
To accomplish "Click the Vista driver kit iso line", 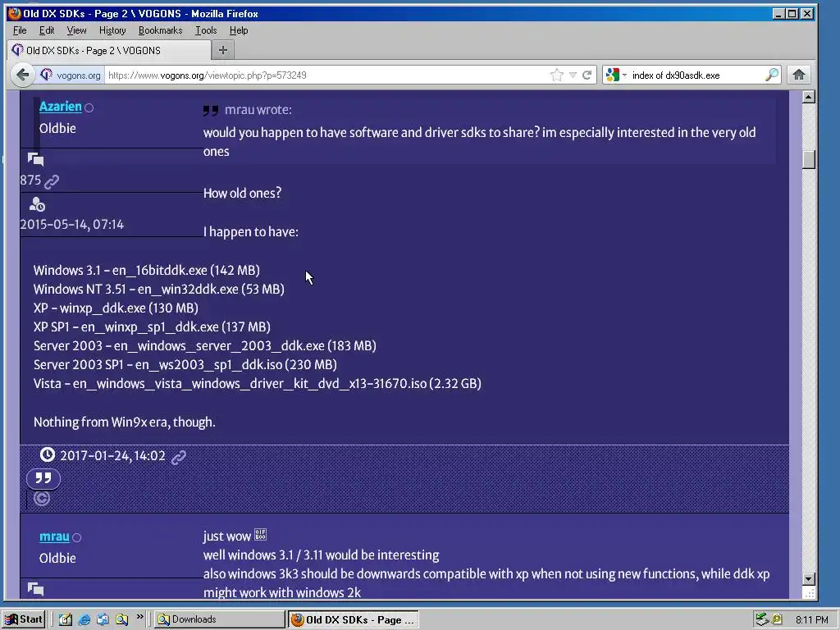I will (x=257, y=383).
